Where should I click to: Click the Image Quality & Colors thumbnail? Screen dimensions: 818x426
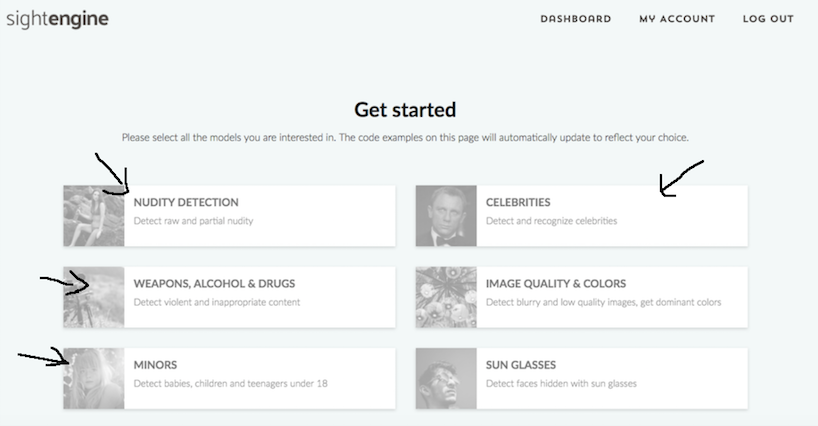pos(446,297)
